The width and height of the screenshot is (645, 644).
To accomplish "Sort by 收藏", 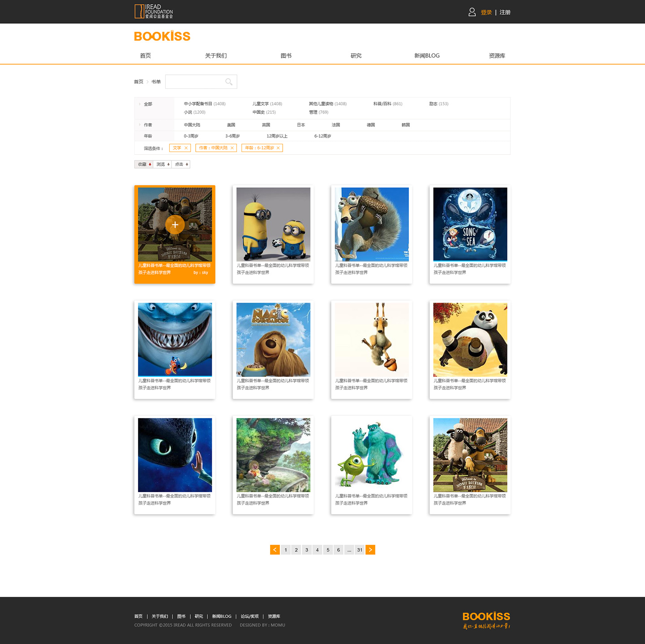I will coord(144,164).
